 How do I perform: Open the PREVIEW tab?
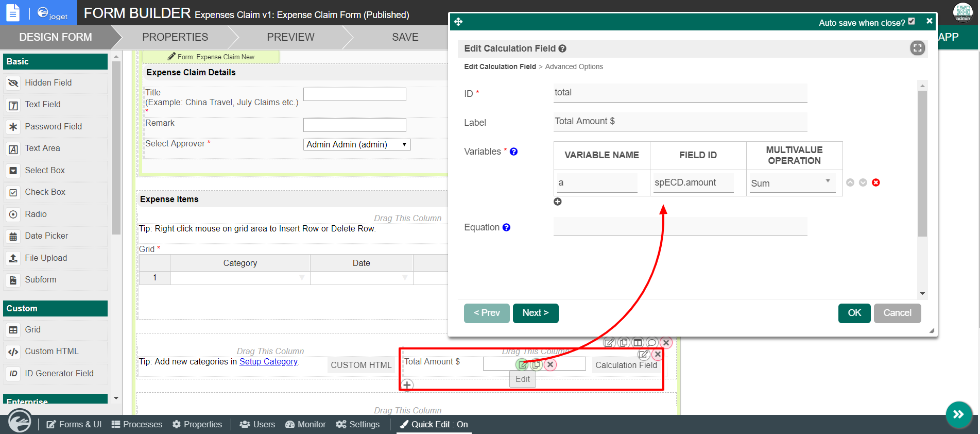point(290,37)
